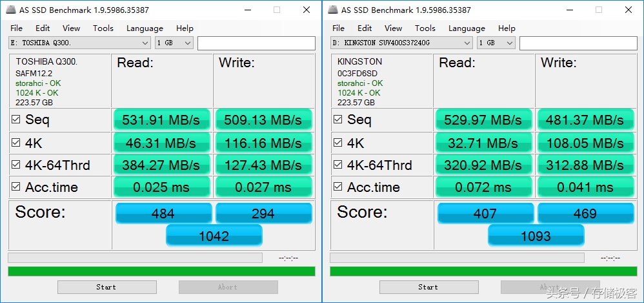Click write access time 0.041 ms

tap(585, 187)
